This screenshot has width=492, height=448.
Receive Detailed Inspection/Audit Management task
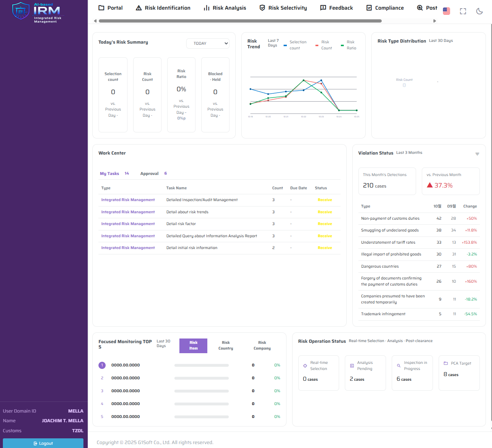[325, 200]
